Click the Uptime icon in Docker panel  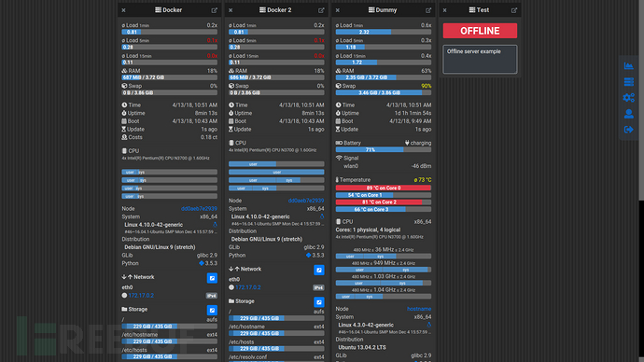coord(124,113)
